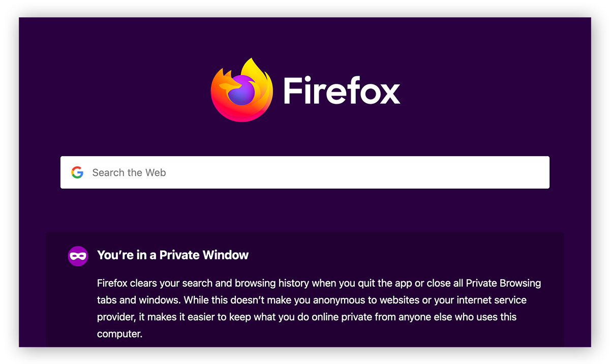Click the private window description paragraph
The image size is (610, 364).
coord(305,300)
